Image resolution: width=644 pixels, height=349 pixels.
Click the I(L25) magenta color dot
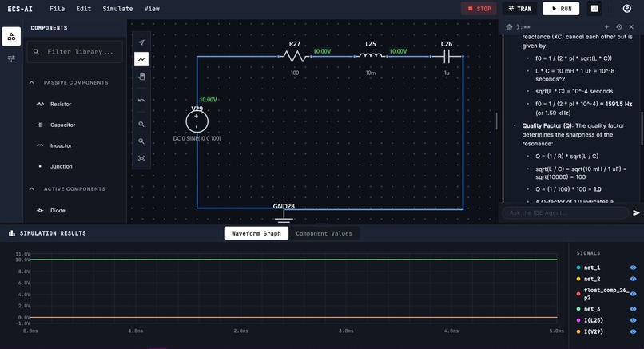point(578,320)
